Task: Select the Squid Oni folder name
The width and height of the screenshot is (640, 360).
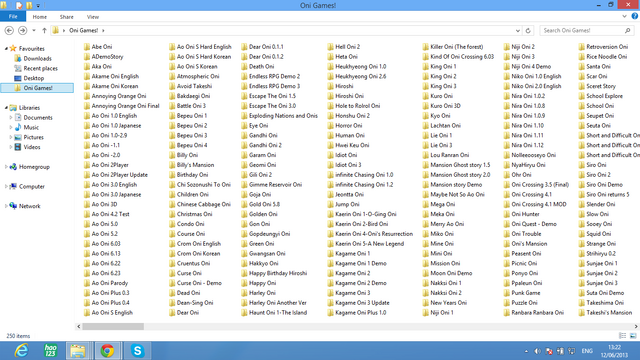Action: pos(598,234)
